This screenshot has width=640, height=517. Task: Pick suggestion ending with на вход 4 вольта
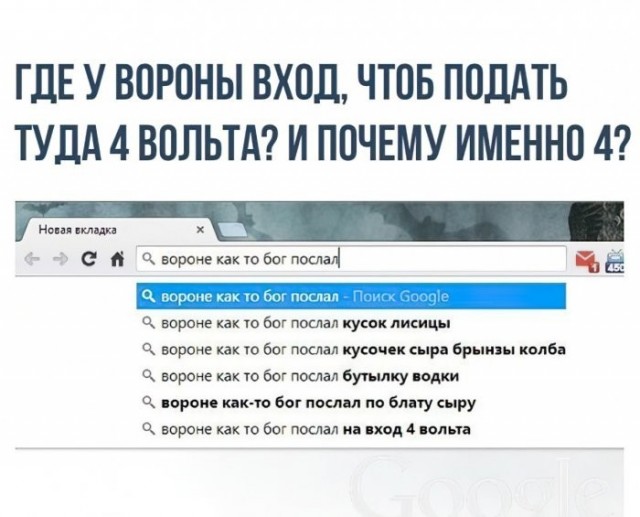(351, 429)
